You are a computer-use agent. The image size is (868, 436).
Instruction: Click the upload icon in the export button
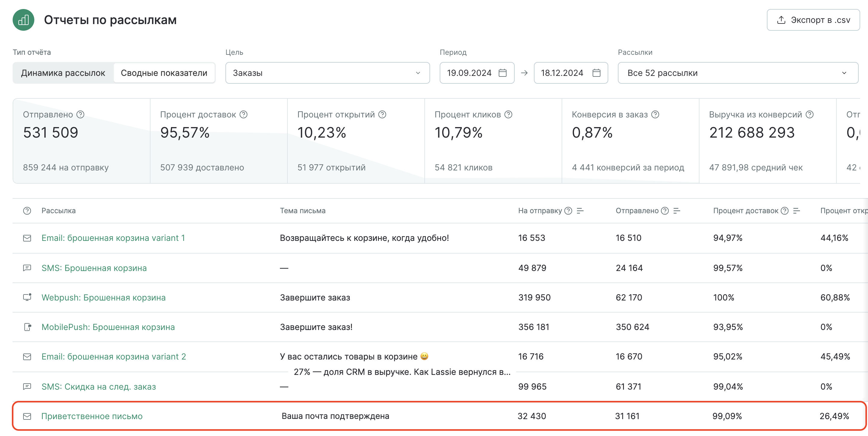781,20
